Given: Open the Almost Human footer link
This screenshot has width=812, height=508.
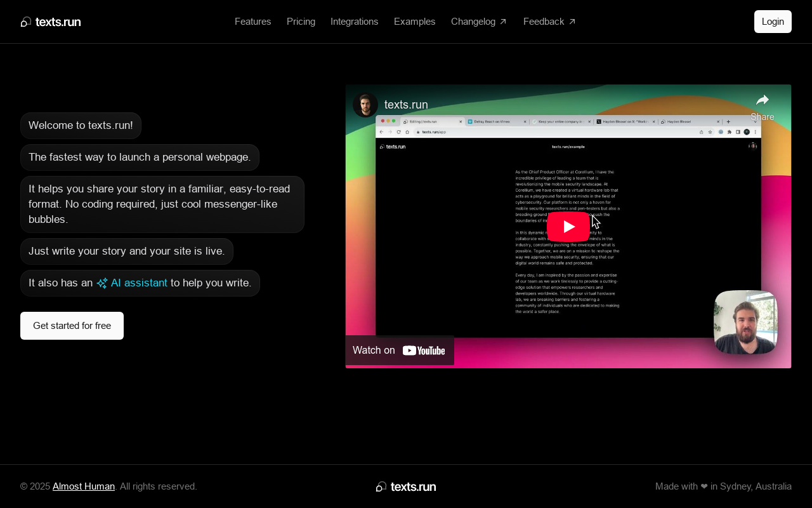Looking at the screenshot, I should click(x=84, y=486).
